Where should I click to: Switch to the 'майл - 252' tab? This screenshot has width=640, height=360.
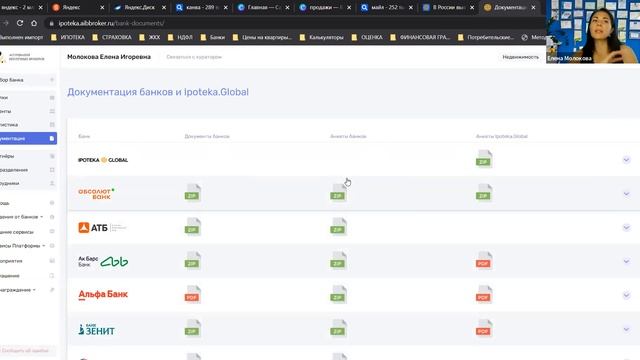(386, 7)
